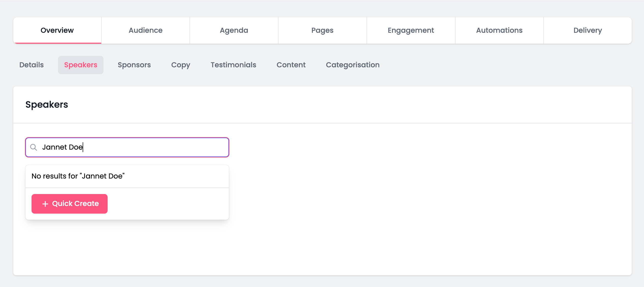Select the Categorisation sub-tab
644x287 pixels.
click(353, 65)
